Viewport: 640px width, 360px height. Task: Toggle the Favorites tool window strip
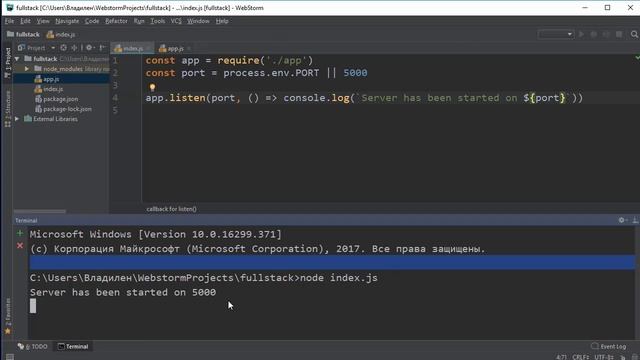[x=7, y=316]
